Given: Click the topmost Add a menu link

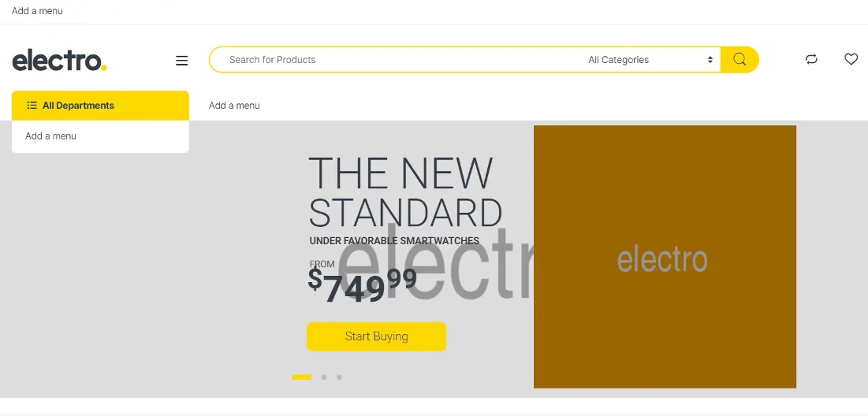Looking at the screenshot, I should [x=37, y=11].
